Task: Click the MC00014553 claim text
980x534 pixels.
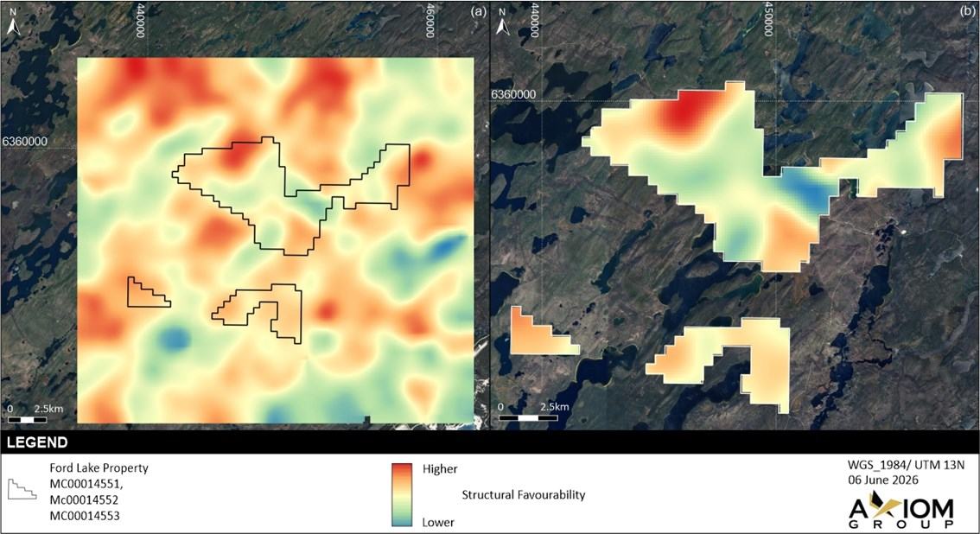Action: coord(85,516)
